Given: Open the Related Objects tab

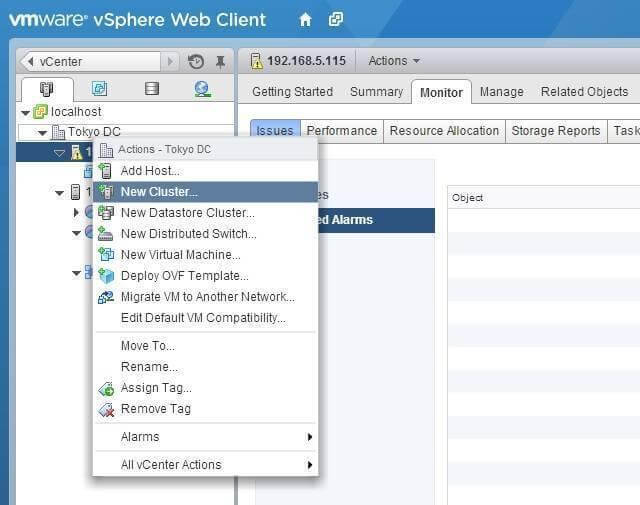Looking at the screenshot, I should point(584,92).
